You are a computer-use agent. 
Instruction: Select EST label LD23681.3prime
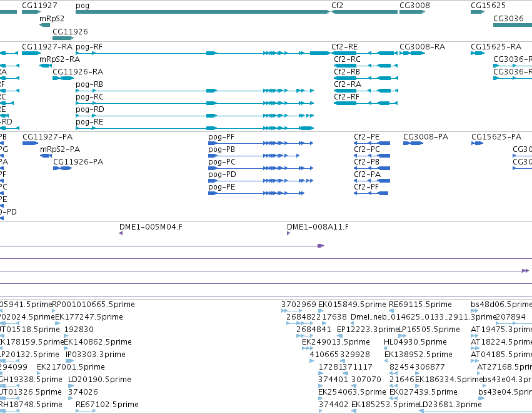pyautogui.click(x=451, y=405)
